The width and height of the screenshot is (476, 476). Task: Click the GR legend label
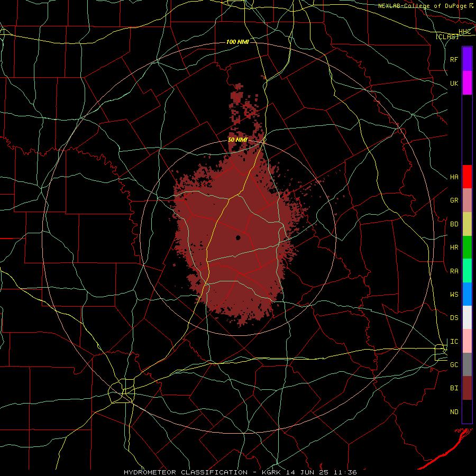454,200
